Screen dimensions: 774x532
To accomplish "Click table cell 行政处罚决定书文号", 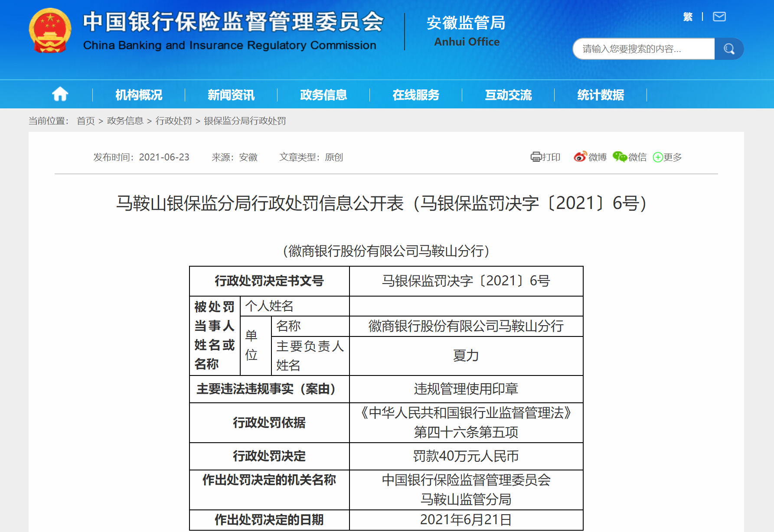I will [269, 281].
